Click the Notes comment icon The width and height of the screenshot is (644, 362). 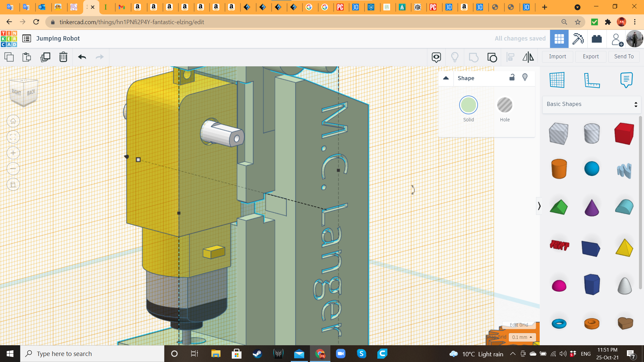click(627, 80)
